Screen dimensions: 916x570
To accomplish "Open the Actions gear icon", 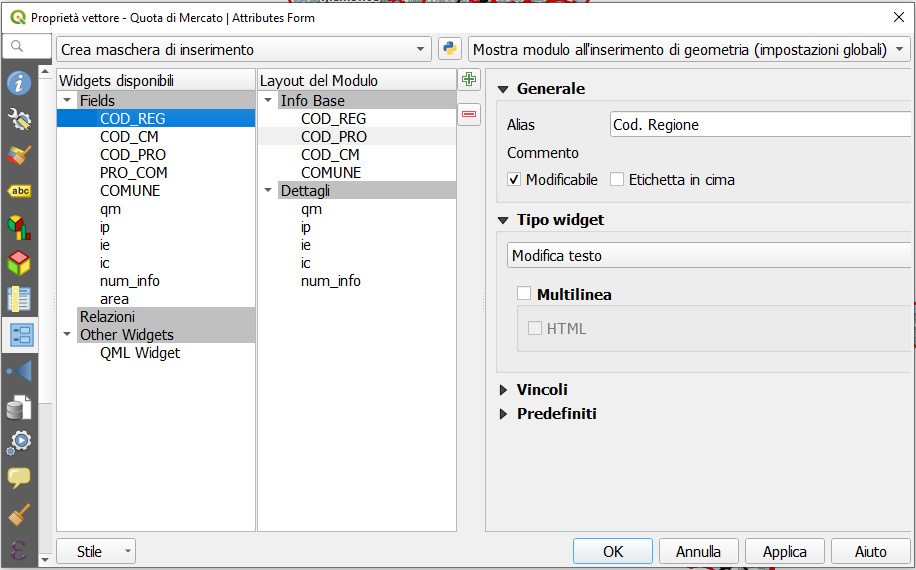I will (x=19, y=442).
